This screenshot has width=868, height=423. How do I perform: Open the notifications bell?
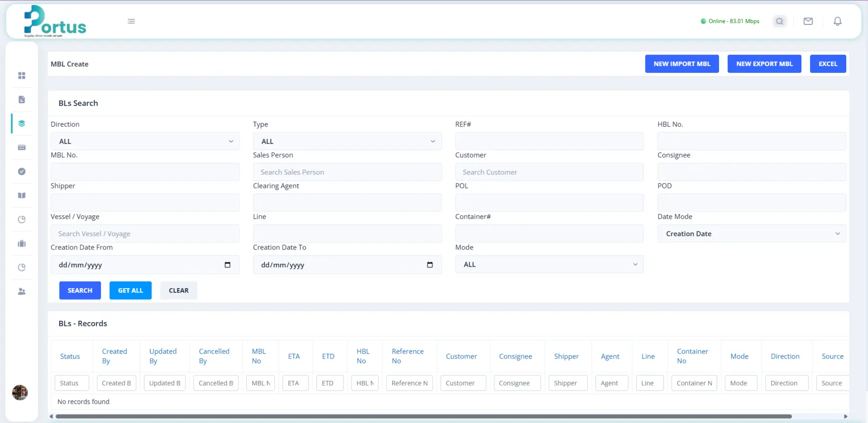pyautogui.click(x=838, y=21)
